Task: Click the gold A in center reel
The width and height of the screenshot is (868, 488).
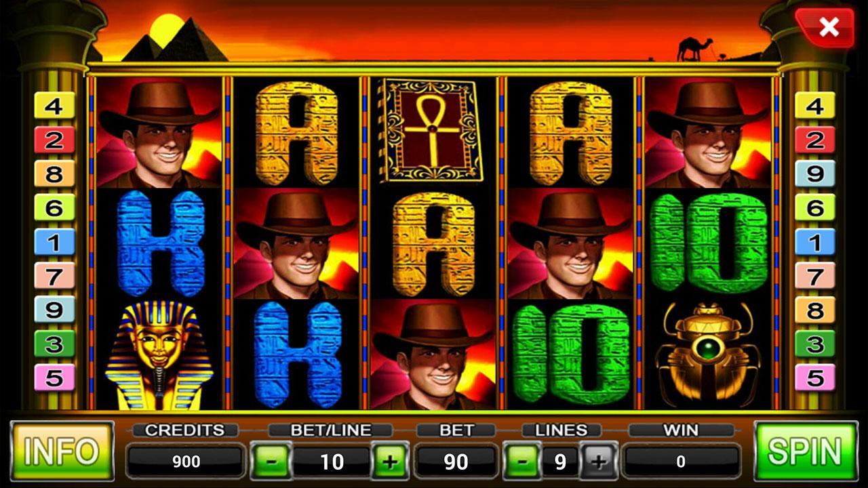Action: (433, 243)
